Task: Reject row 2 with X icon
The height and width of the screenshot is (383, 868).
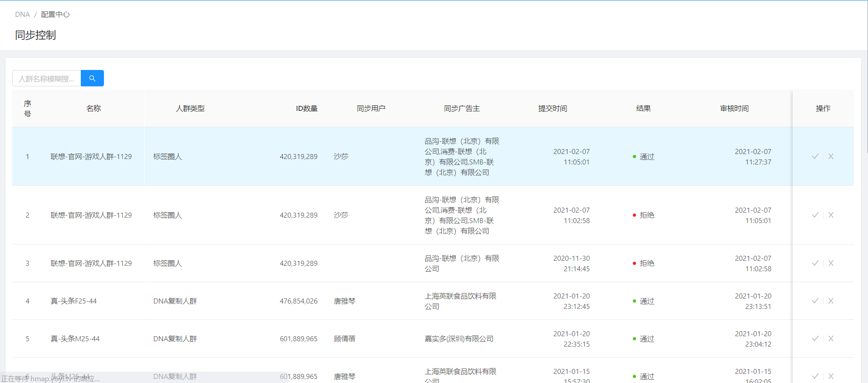Action: click(831, 215)
